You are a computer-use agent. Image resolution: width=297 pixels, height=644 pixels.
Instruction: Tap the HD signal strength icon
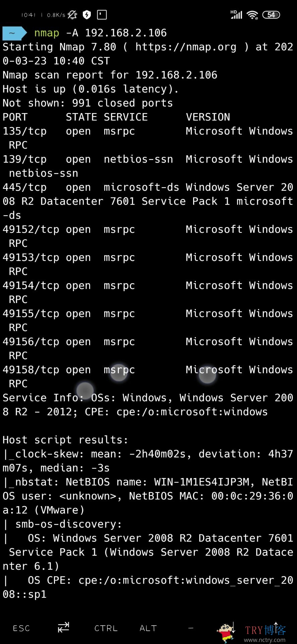click(x=236, y=14)
